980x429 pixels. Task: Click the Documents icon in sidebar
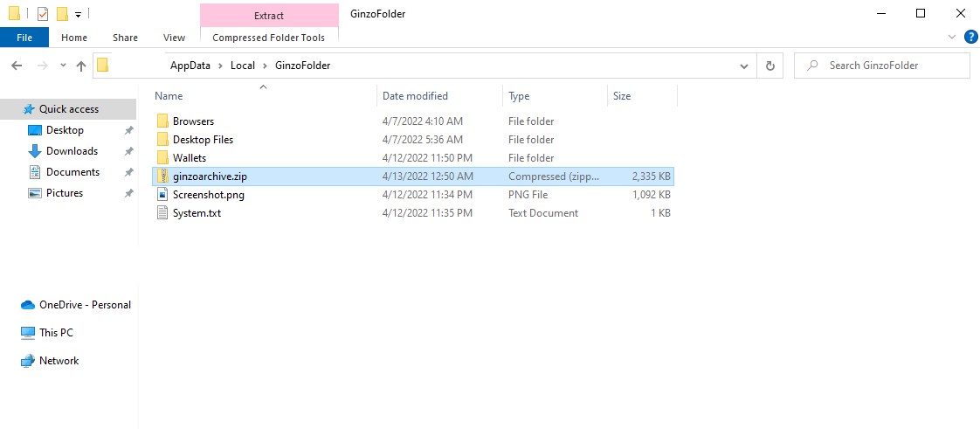35,172
